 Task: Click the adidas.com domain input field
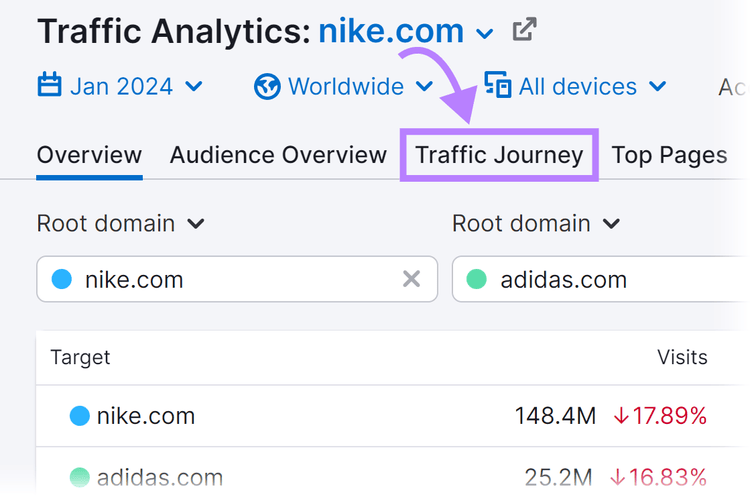click(601, 279)
